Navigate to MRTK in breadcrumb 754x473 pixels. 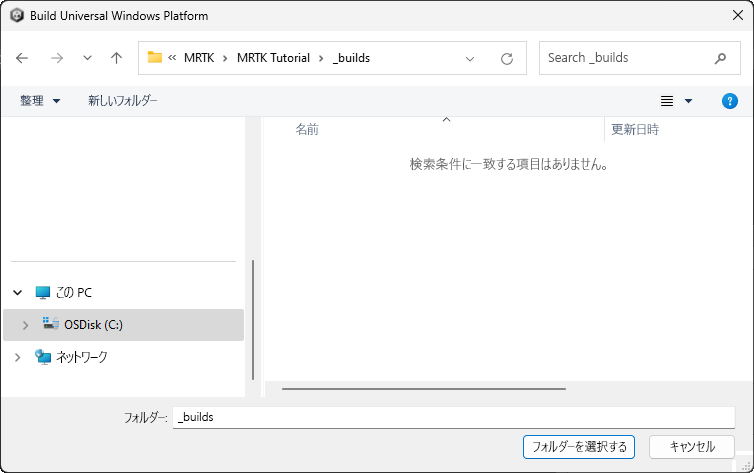point(199,58)
